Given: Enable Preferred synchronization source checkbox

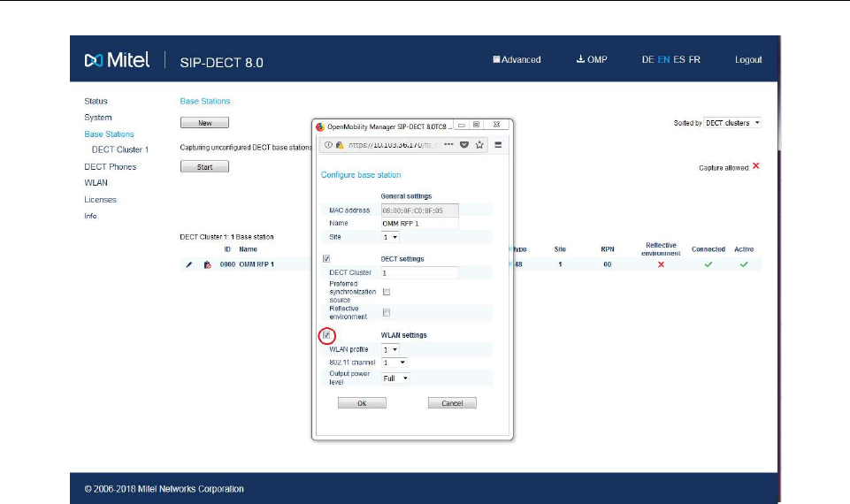Looking at the screenshot, I should point(387,292).
